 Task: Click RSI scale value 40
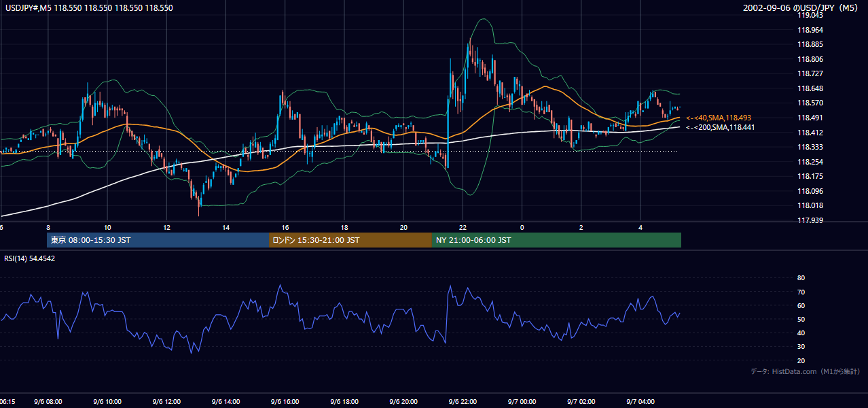click(801, 333)
